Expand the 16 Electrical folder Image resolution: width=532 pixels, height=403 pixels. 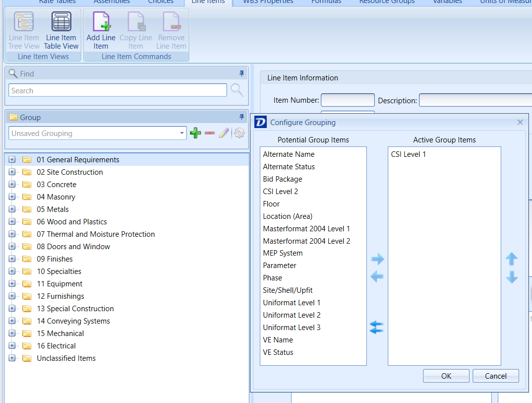point(11,345)
